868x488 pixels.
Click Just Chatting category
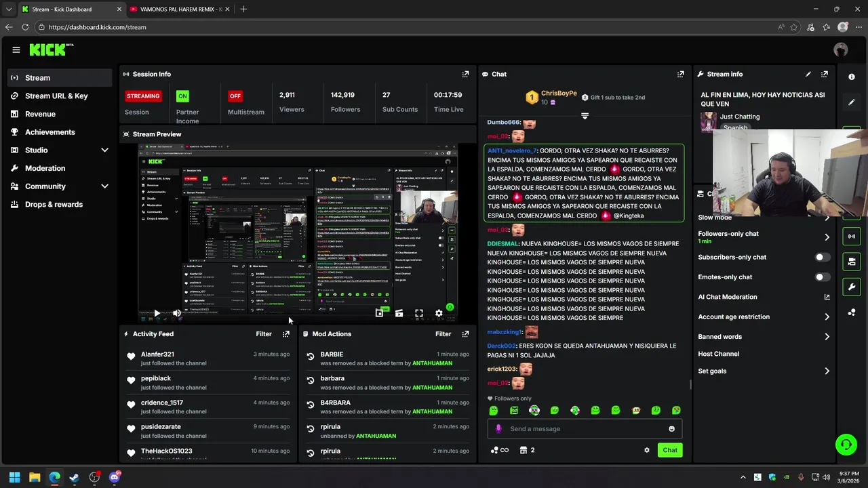pos(739,117)
